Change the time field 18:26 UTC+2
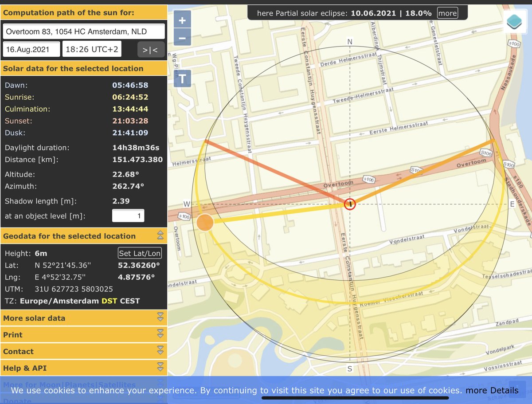Viewport: 532px width, 404px height. coord(92,49)
